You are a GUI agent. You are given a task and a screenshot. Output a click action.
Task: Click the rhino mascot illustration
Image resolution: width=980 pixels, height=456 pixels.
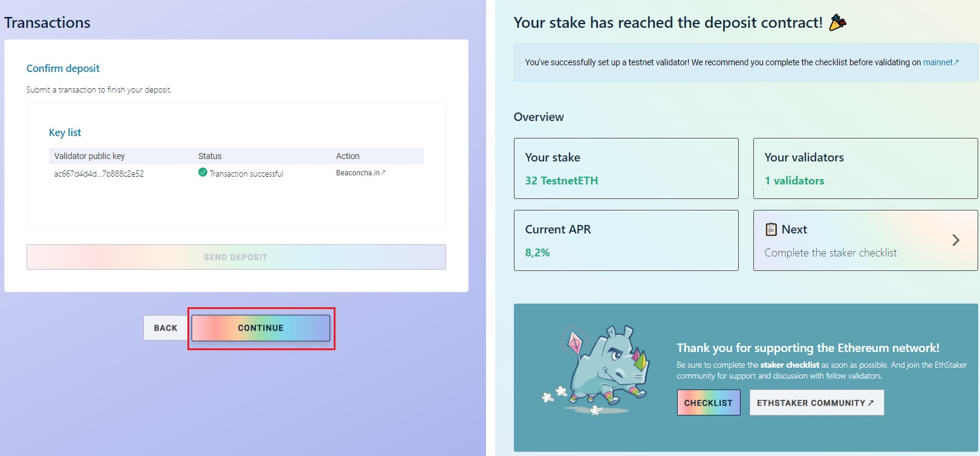[x=595, y=371]
